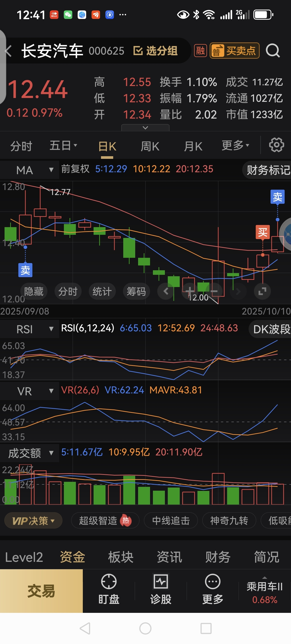Tap the 买 buy marker on chart
This screenshot has height=644, width=291.
(263, 232)
